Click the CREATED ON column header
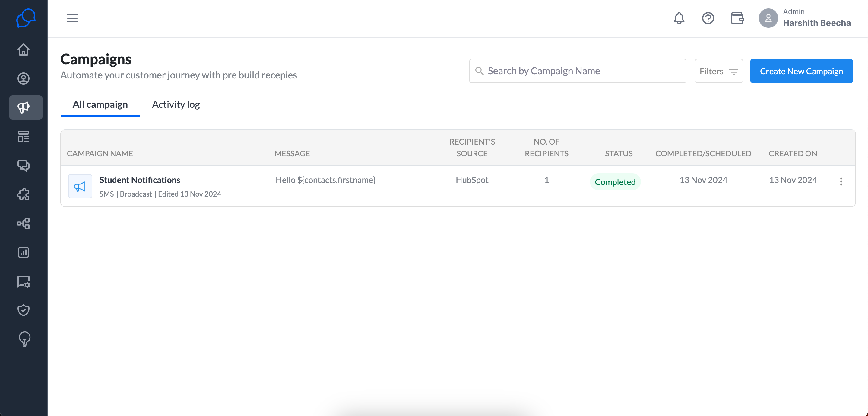Viewport: 868px width, 416px height. [x=793, y=154]
